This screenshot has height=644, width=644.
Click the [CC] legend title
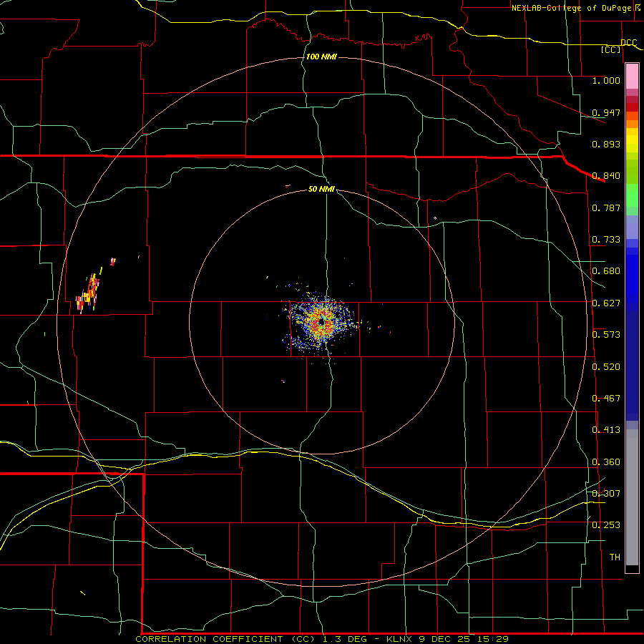pos(611,49)
